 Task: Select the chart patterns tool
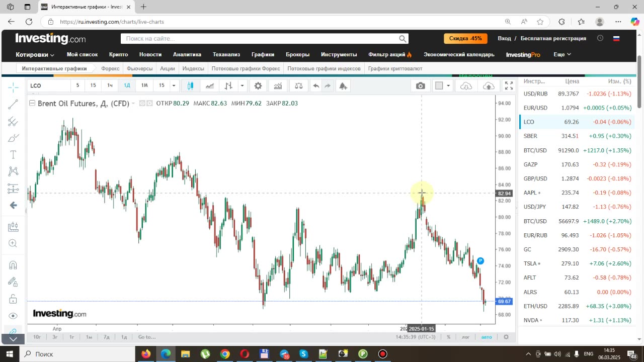click(x=13, y=171)
